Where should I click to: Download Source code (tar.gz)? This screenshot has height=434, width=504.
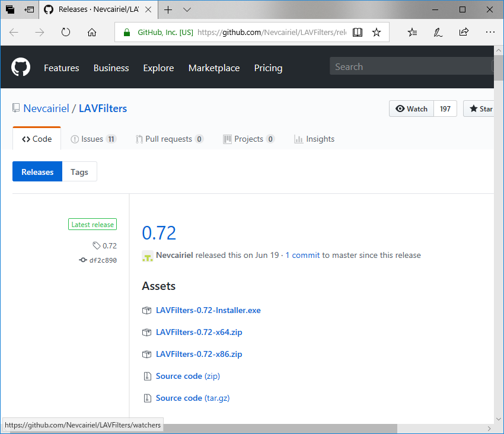pos(193,398)
